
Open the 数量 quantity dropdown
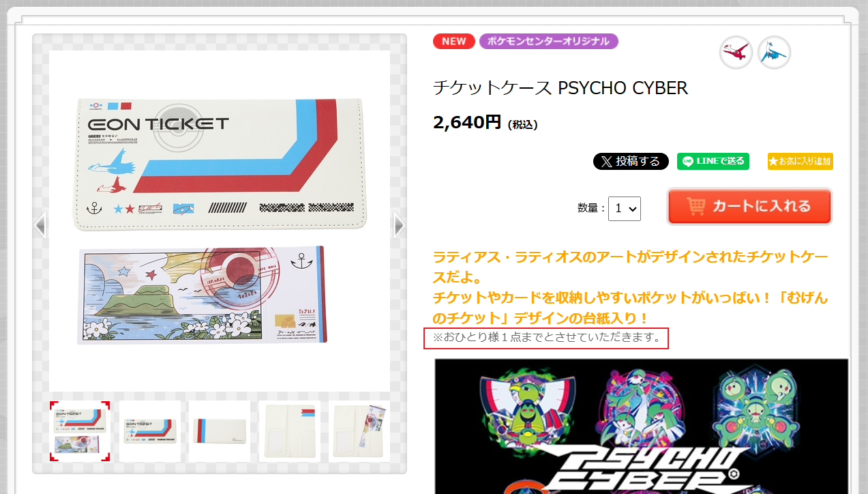coord(625,208)
